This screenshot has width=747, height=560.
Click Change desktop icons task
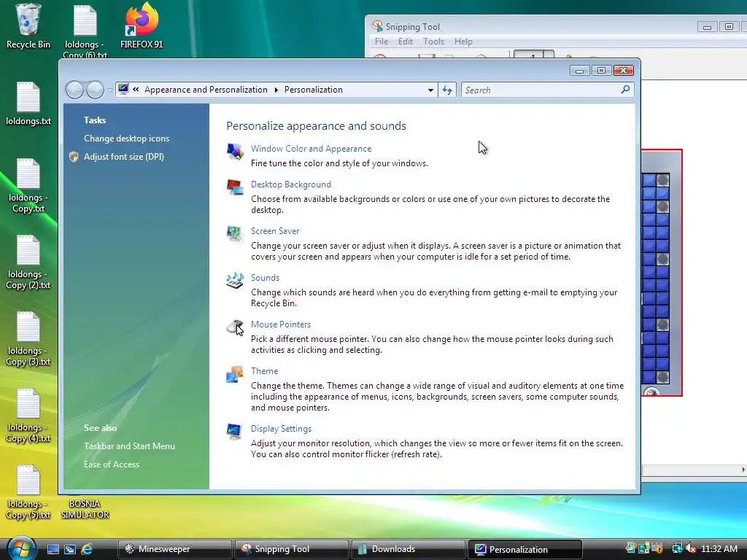point(126,139)
